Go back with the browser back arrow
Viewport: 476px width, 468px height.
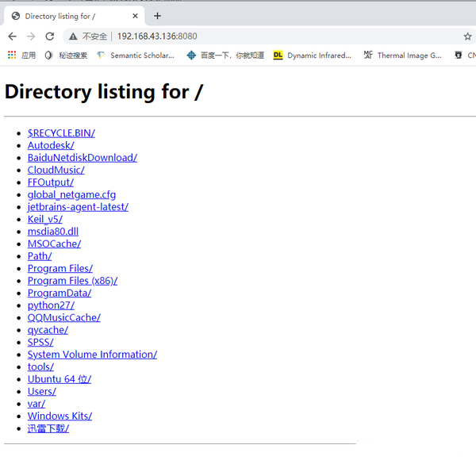click(x=12, y=36)
